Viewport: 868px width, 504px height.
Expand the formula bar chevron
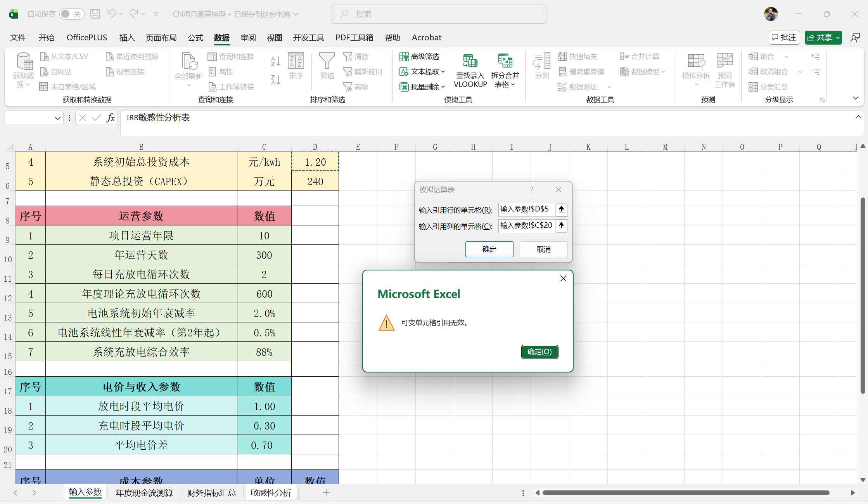coord(858,117)
